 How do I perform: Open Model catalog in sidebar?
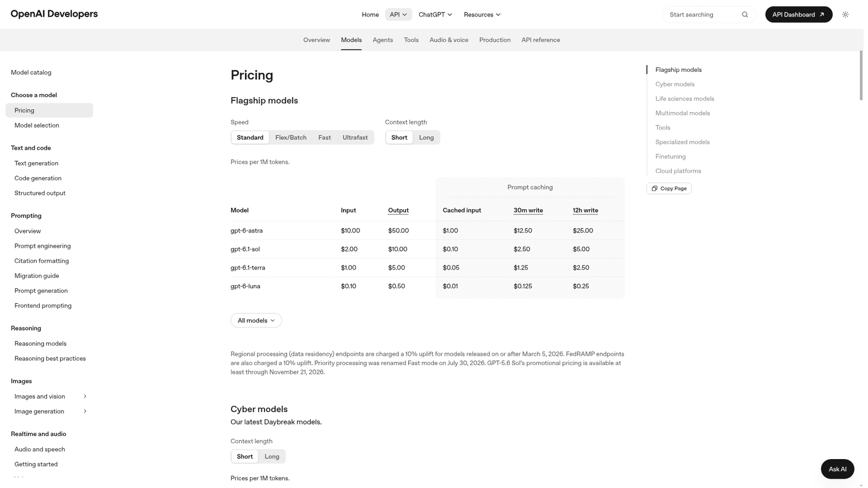pos(31,72)
